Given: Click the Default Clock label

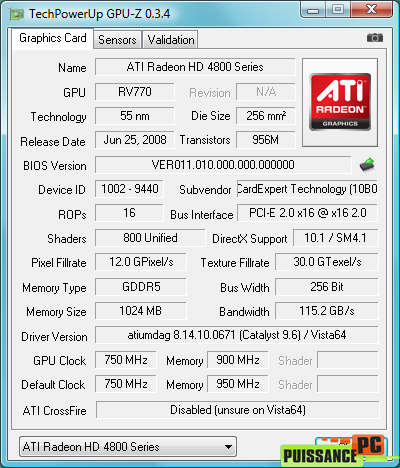Looking at the screenshot, I should 53,385.
